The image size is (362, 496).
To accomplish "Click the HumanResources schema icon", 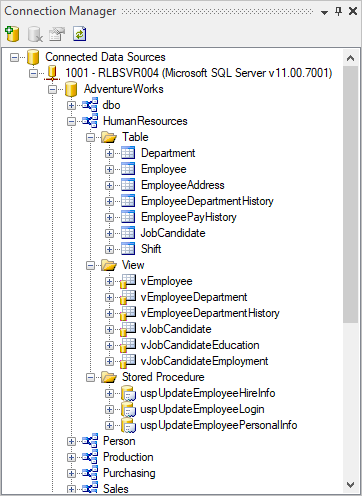I will [x=90, y=121].
